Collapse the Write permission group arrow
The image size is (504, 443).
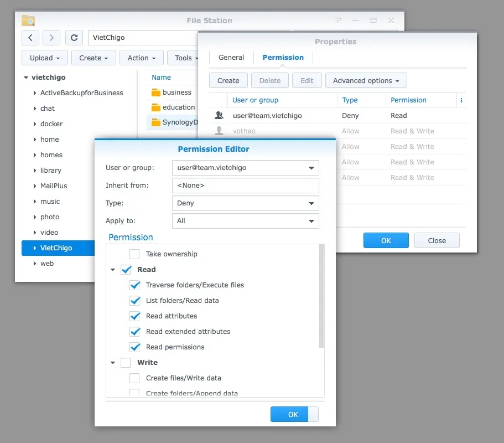113,363
